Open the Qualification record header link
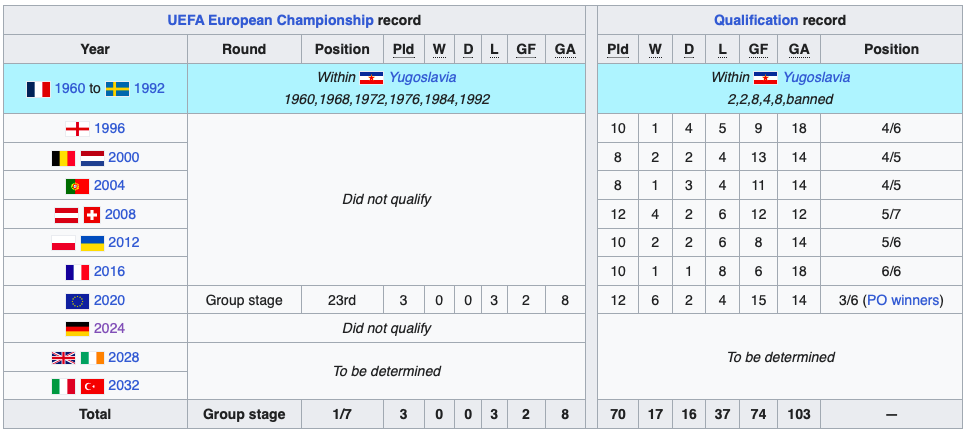This screenshot has height=434, width=969. pyautogui.click(x=756, y=20)
